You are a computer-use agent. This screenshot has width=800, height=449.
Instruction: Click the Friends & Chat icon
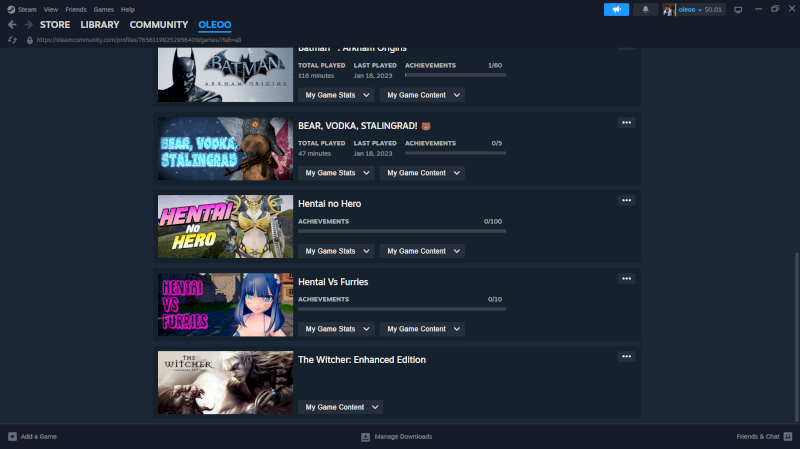(788, 437)
